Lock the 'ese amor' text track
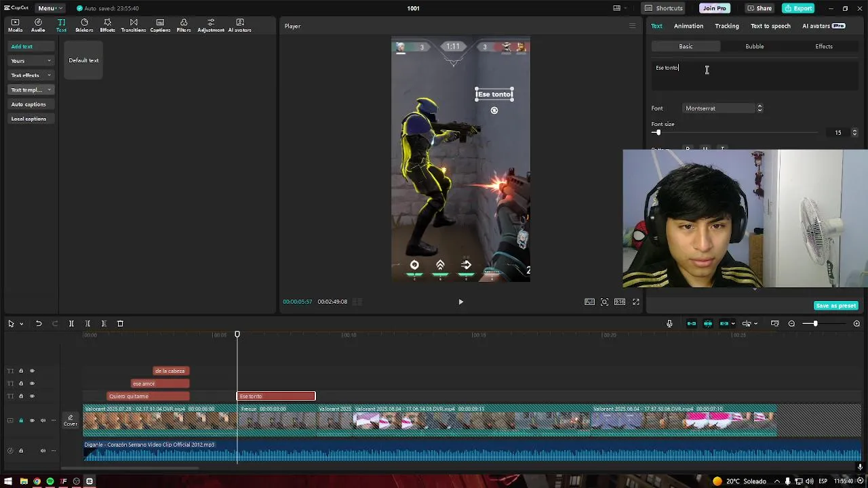 click(21, 384)
